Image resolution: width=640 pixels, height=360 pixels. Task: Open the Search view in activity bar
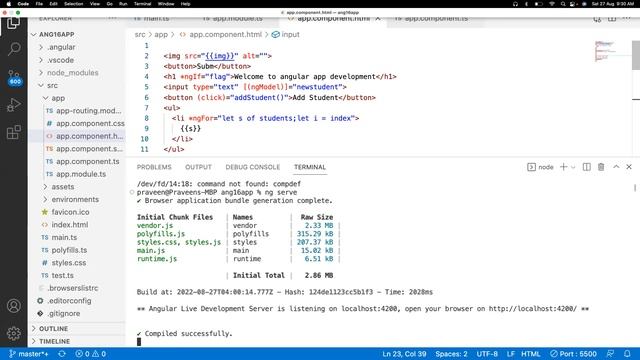tap(13, 49)
